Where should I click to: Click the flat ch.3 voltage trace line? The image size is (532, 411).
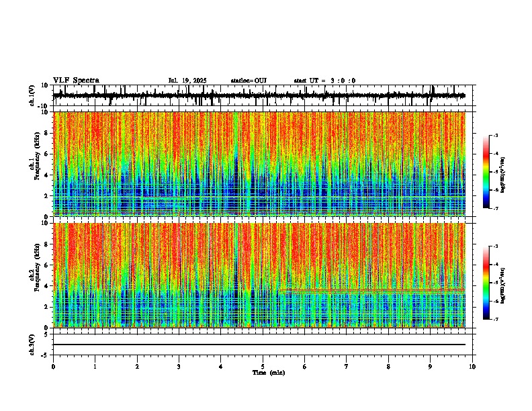(x=259, y=345)
